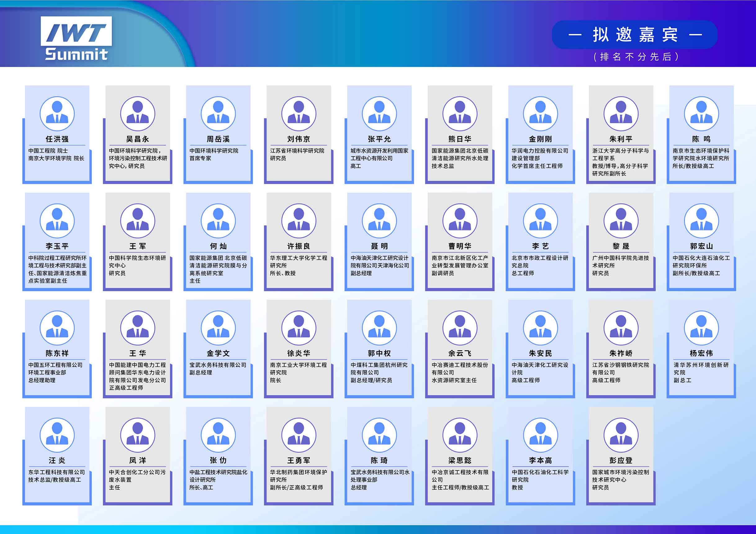Click avatar icon above 余云飞
The width and height of the screenshot is (756, 534).
[x=460, y=328]
